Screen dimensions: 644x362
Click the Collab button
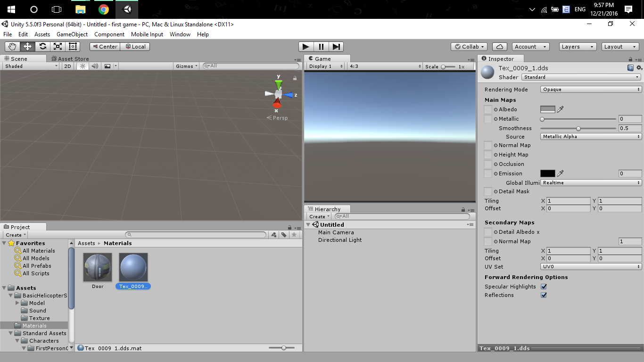pyautogui.click(x=468, y=46)
